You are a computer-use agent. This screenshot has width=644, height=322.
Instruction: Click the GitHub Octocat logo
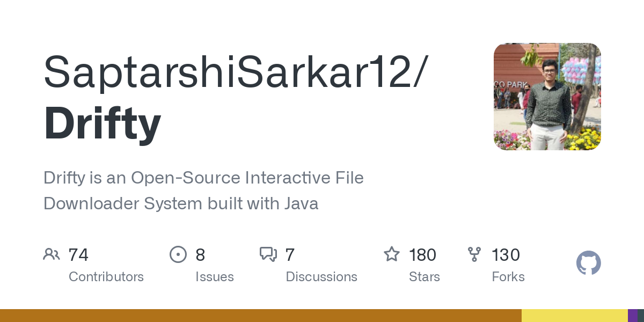pos(588,264)
